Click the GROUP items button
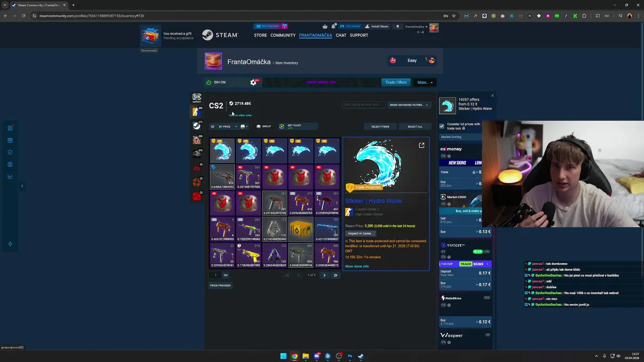644x362 pixels. pyautogui.click(x=264, y=127)
